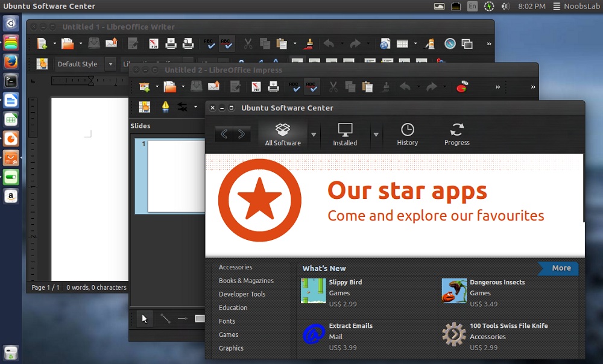Screen dimensions: 603x364
Task: Open volume indicator in top panel
Action: pyautogui.click(x=505, y=6)
